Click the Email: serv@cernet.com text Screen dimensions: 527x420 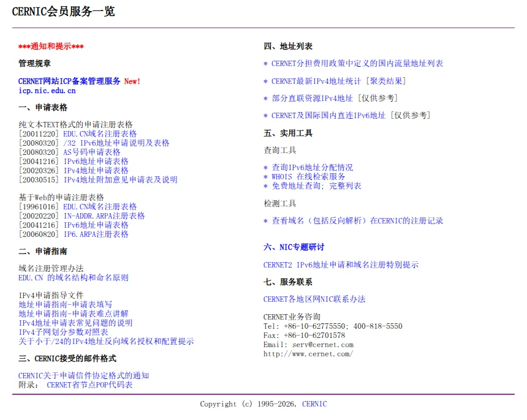pos(308,345)
